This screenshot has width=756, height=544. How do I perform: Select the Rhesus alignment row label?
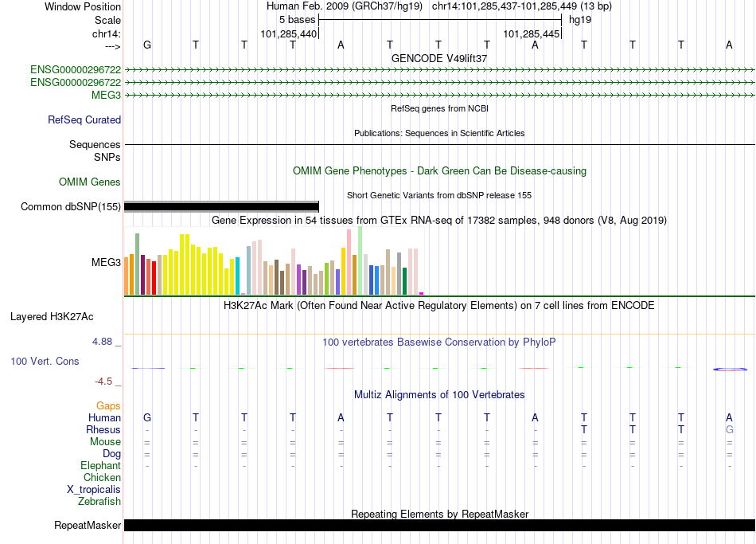point(103,429)
